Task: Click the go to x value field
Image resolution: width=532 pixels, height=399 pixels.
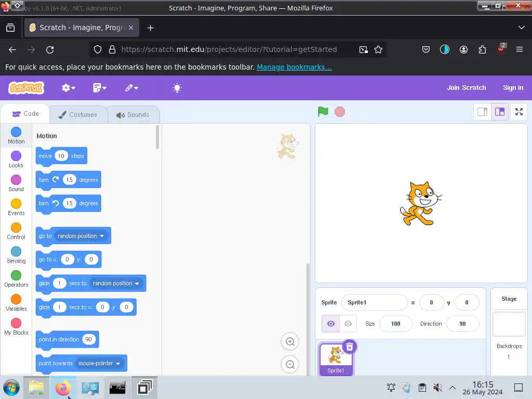Action: click(x=67, y=260)
